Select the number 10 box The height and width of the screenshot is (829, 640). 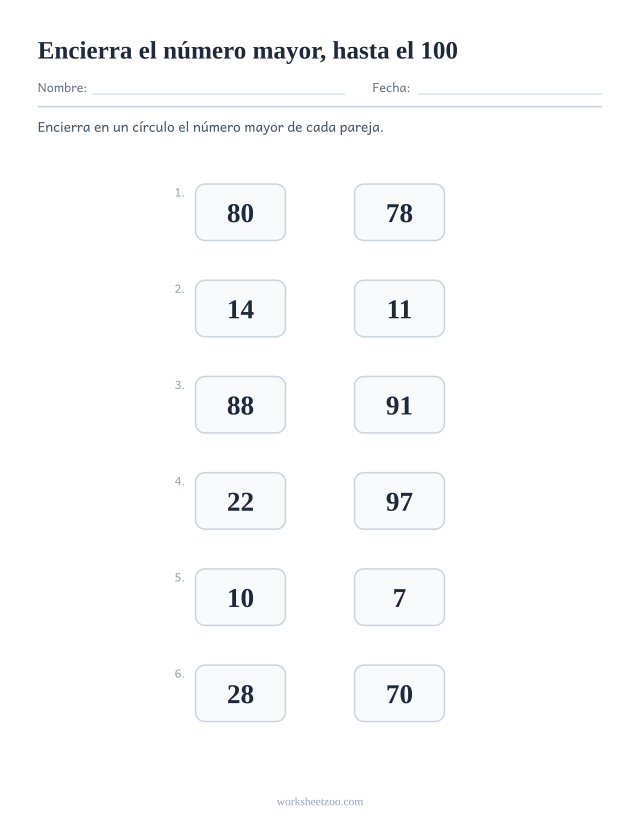coord(240,597)
